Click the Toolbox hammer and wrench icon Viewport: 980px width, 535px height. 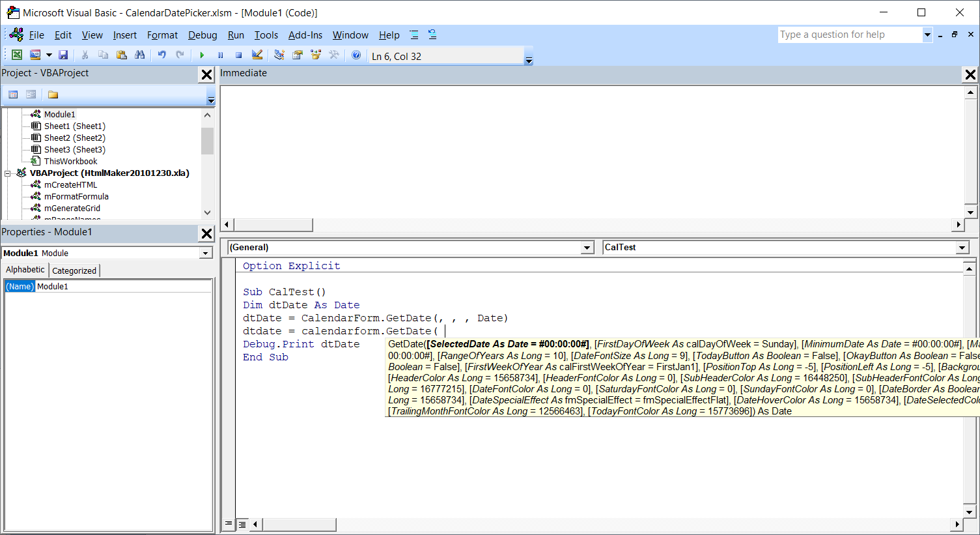[334, 55]
